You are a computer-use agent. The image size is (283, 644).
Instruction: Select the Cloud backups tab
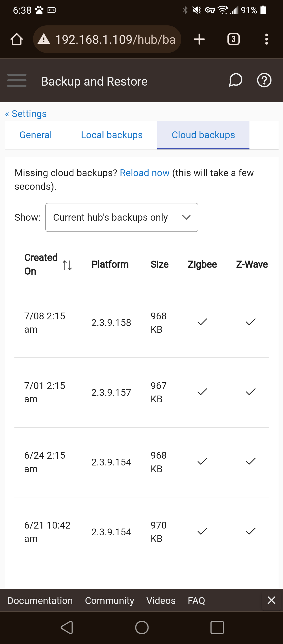pos(203,135)
